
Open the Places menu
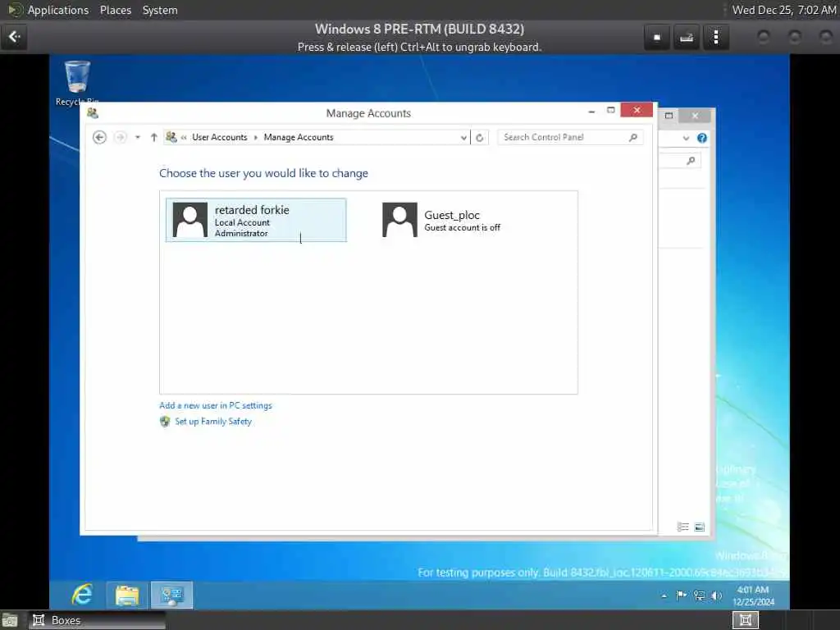point(115,10)
